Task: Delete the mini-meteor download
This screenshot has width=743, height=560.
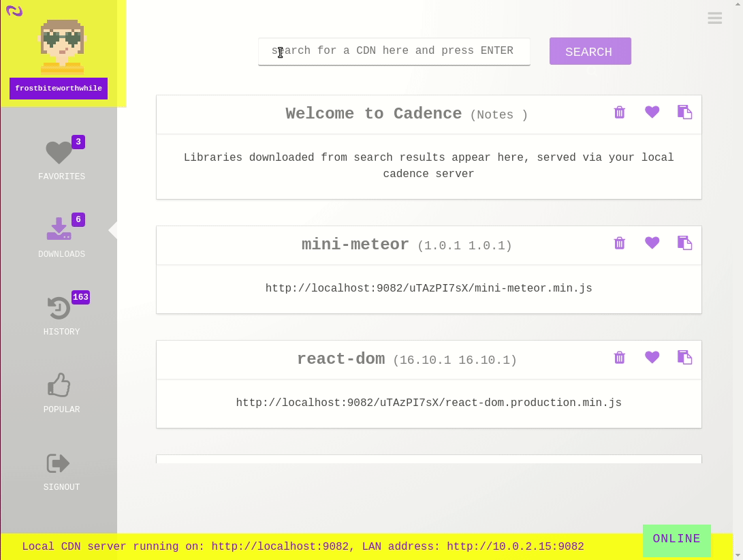Action: pos(619,243)
